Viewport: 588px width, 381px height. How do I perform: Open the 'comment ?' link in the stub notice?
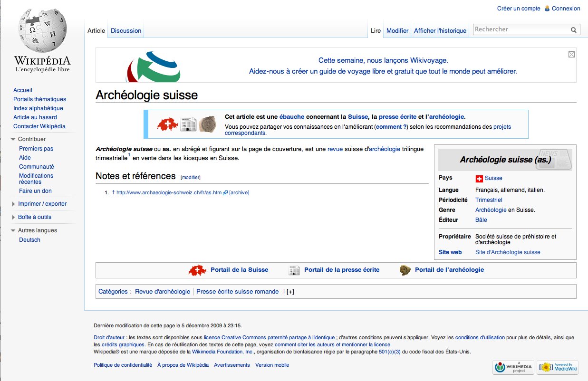pos(392,127)
